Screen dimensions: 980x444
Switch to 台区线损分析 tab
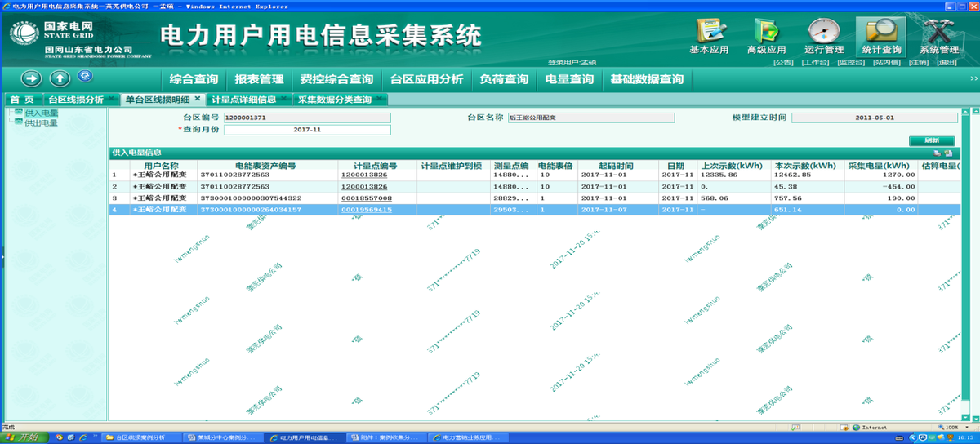[x=75, y=100]
